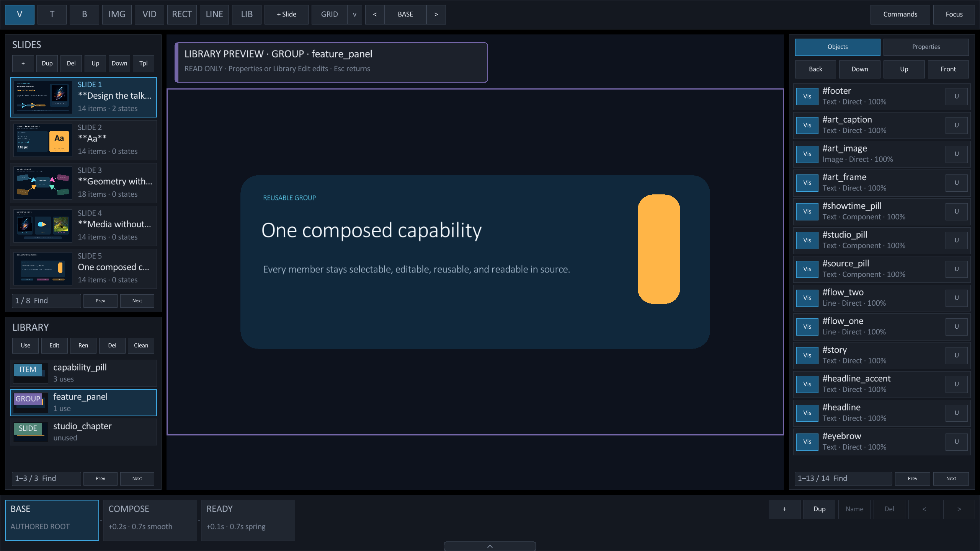980x551 pixels.
Task: Open the Commands palette
Action: pos(900,15)
